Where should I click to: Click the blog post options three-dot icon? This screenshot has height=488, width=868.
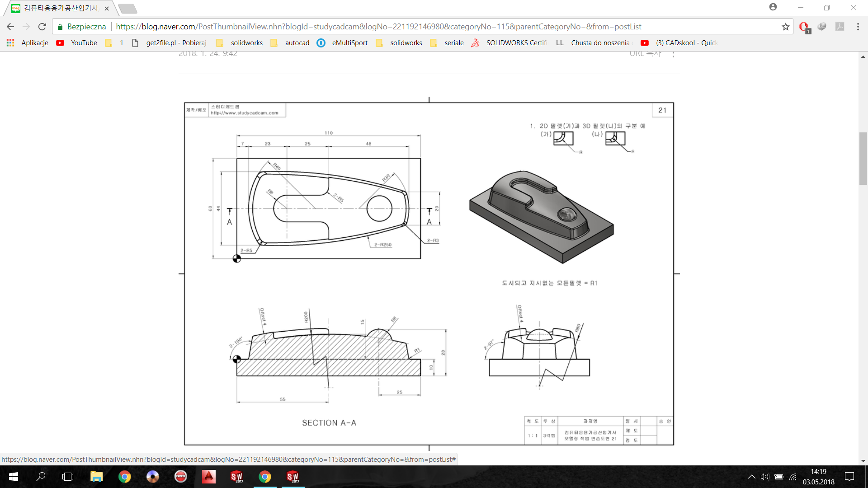click(673, 54)
